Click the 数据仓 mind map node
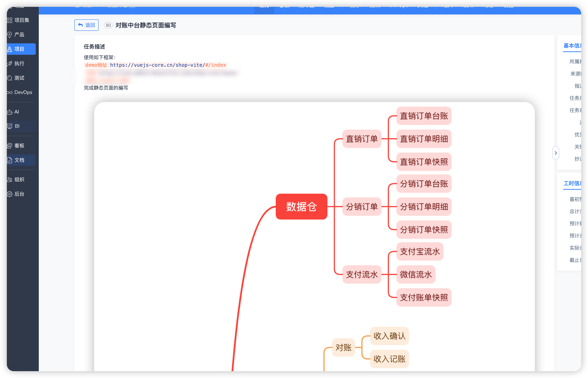The height and width of the screenshot is (378, 588). coord(301,207)
